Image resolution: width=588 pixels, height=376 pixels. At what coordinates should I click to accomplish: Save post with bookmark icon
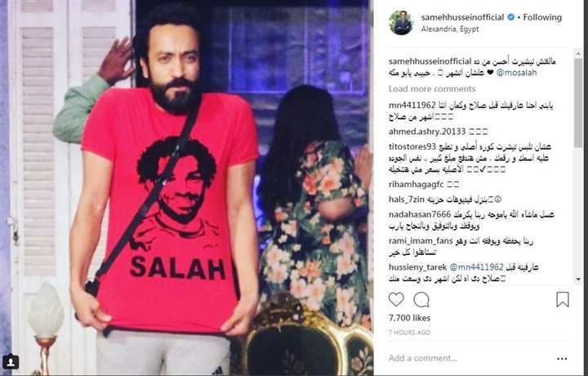(x=563, y=299)
